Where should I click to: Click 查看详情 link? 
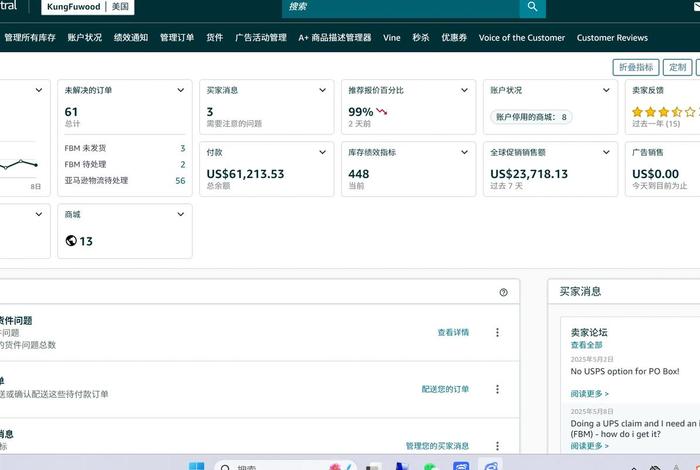[453, 333]
